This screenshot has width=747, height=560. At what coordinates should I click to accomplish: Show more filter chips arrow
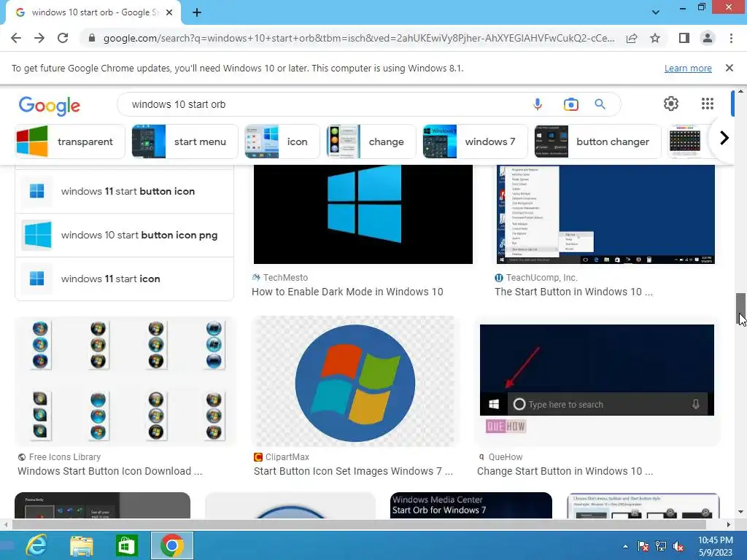724,138
